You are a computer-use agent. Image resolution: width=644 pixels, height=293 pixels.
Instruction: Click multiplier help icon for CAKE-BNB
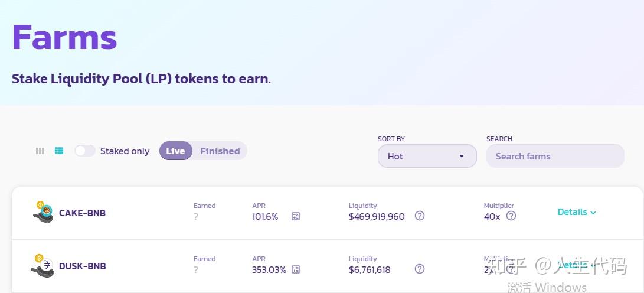[x=511, y=216]
